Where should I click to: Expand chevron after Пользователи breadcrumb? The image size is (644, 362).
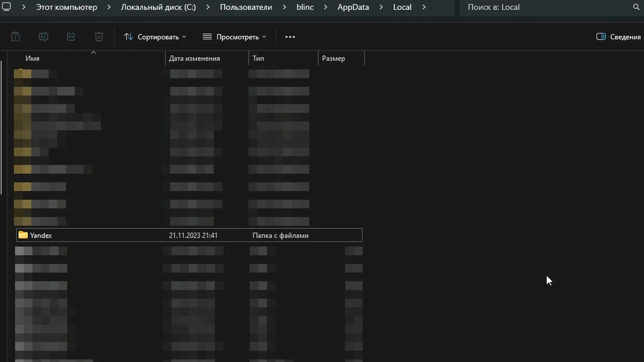(x=284, y=7)
